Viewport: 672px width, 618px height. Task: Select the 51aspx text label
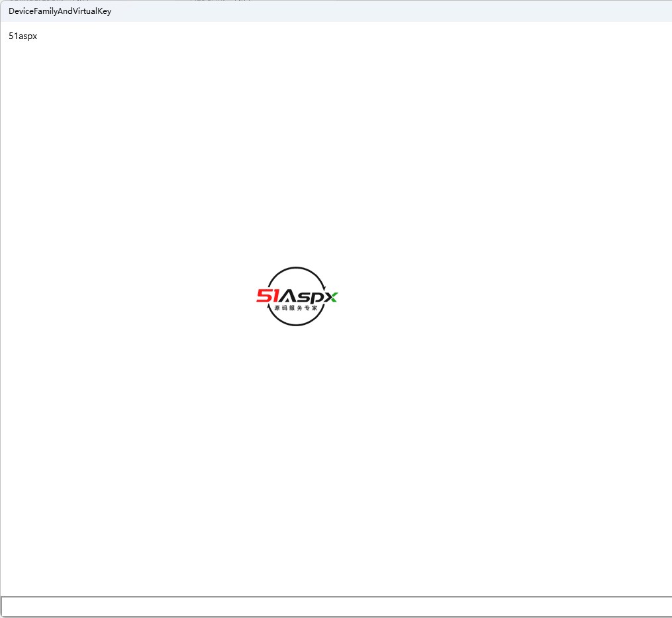pyautogui.click(x=23, y=36)
